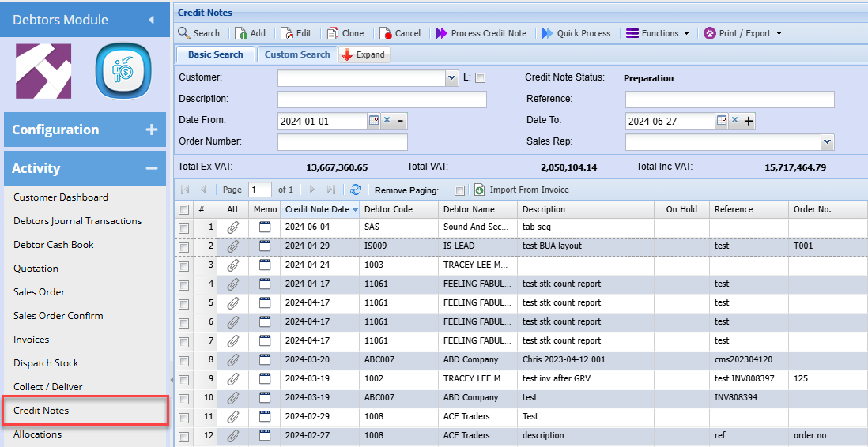Tick the L: checkbox beside Customer
Image resolution: width=868 pixels, height=447 pixels.
(480, 78)
